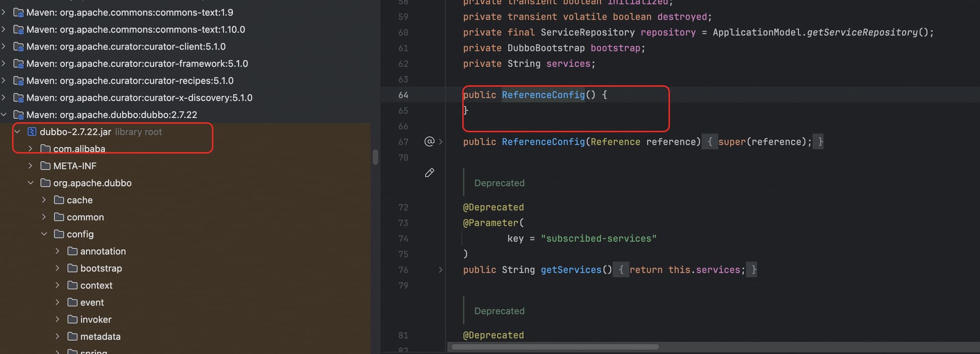Click line number 64 in gutter

(x=403, y=95)
